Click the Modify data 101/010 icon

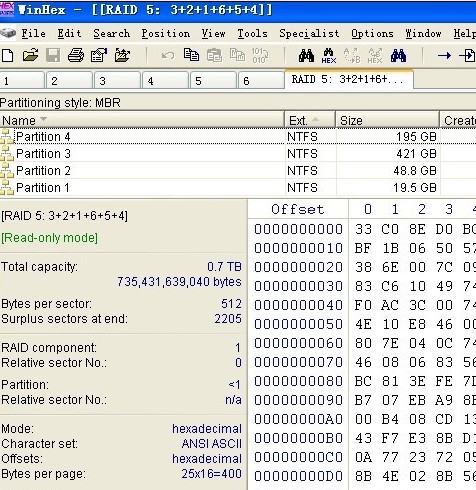(260, 55)
